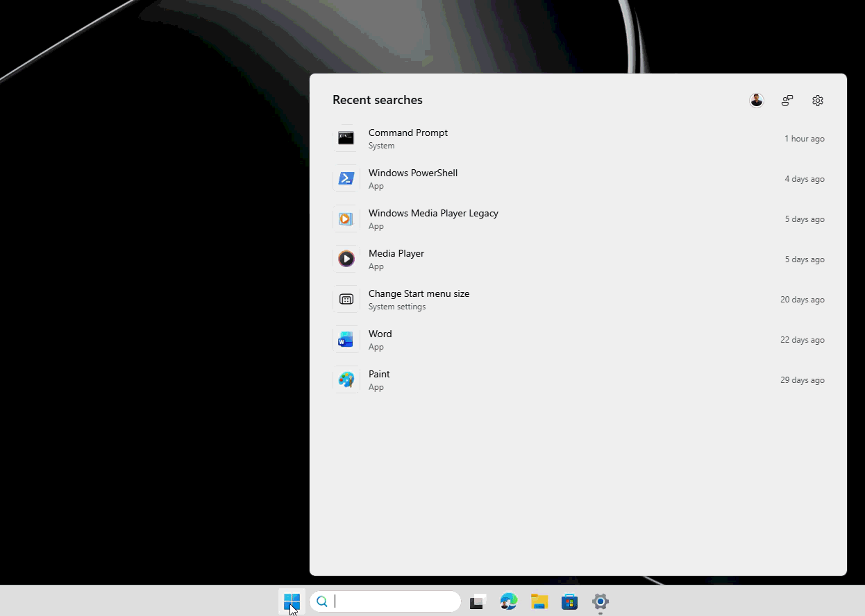
Task: Click the Word app icon
Action: click(x=346, y=339)
